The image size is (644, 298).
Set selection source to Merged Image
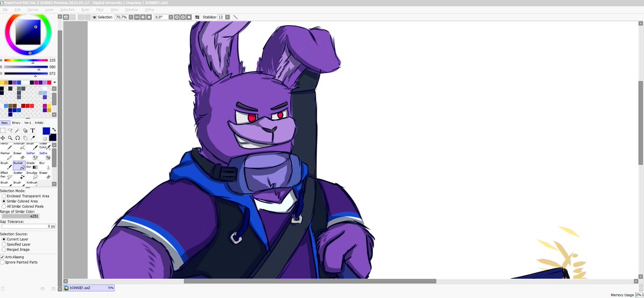[16, 250]
